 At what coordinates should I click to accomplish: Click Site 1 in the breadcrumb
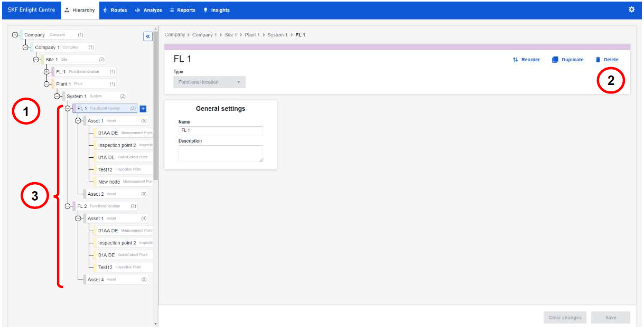pos(231,35)
